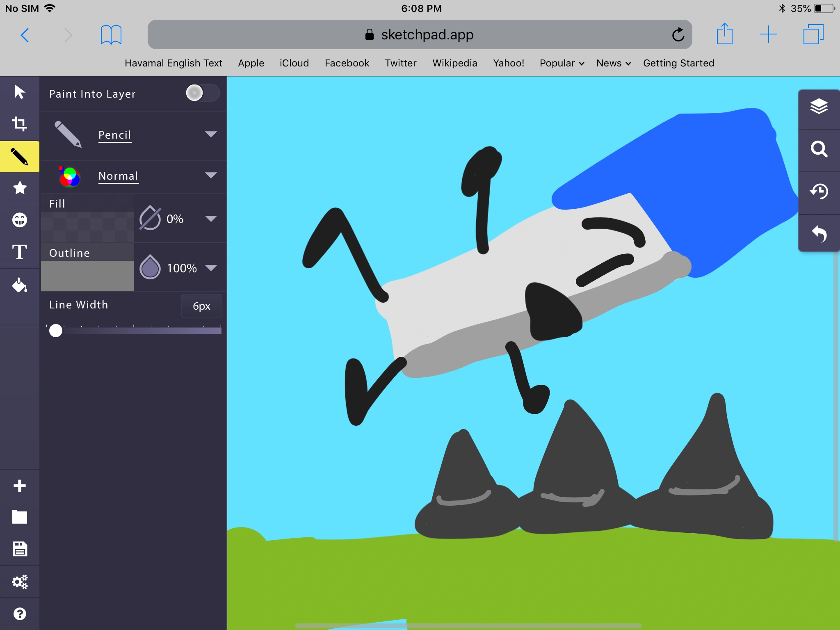Open the Layers panel

click(819, 107)
